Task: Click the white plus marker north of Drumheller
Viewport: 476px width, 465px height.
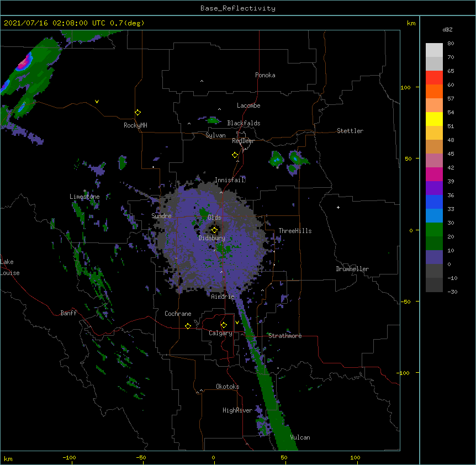Action: tap(338, 207)
